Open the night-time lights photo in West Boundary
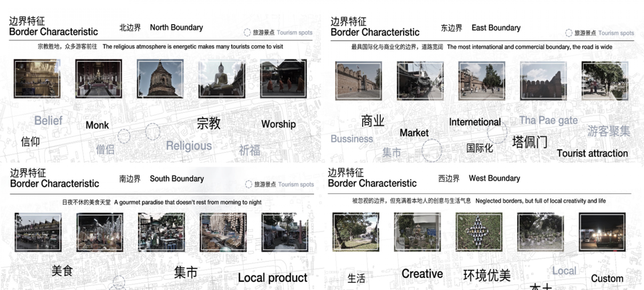Viewport: 644px width, 290px height. 602,232
